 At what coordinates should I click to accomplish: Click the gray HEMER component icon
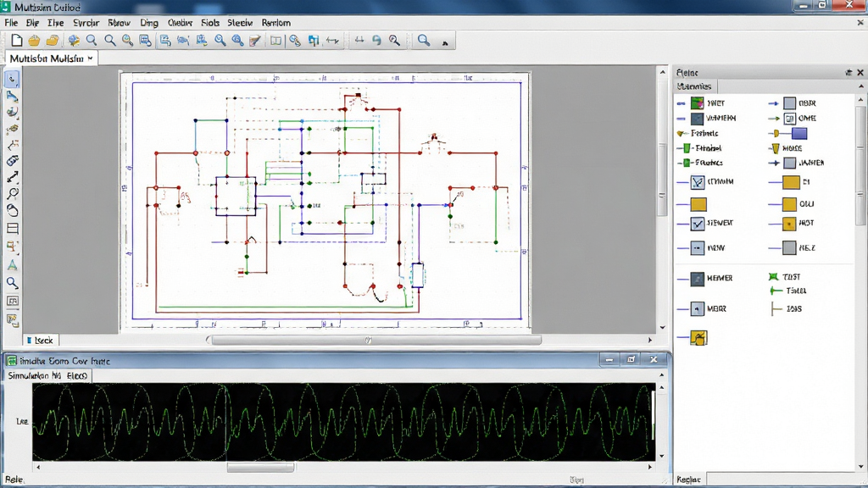point(698,278)
